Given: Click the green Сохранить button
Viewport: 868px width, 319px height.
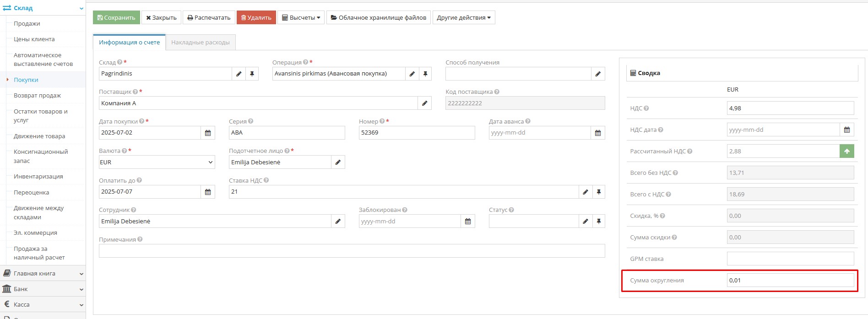Looking at the screenshot, I should (116, 18).
